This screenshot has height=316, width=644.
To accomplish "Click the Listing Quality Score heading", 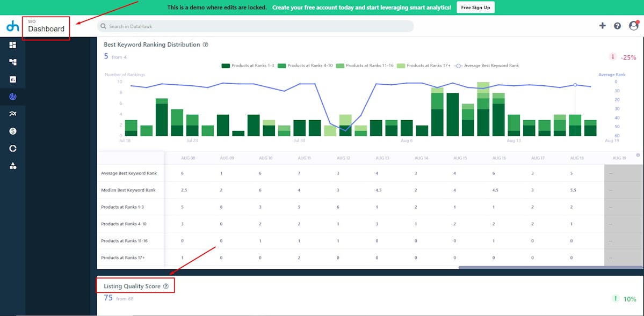I will pos(132,286).
